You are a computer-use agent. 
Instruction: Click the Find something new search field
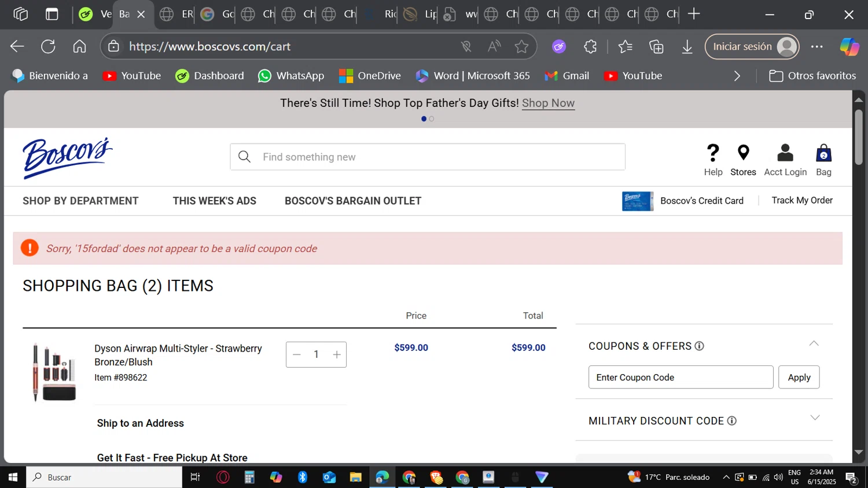tap(428, 157)
